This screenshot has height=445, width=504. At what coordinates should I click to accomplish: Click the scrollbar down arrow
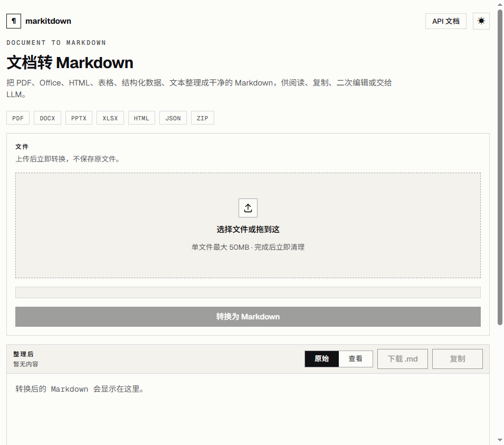coord(500,440)
